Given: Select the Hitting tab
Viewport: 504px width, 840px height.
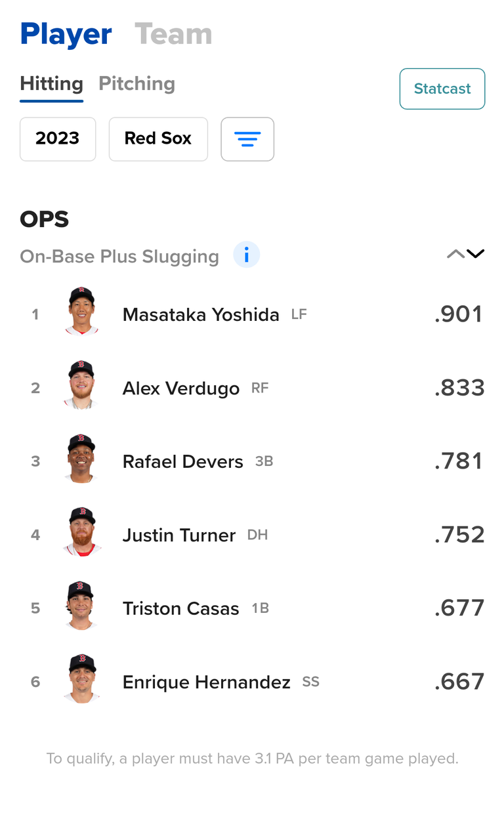Looking at the screenshot, I should pos(51,84).
